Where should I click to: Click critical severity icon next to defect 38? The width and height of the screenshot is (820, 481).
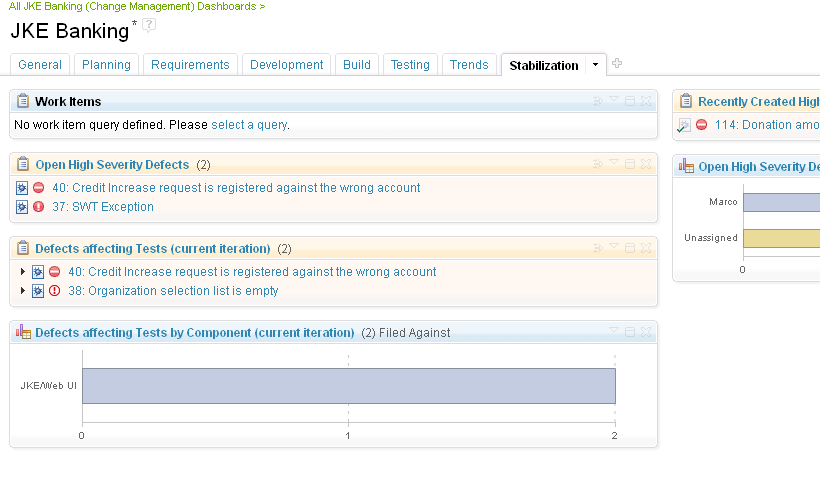point(54,291)
